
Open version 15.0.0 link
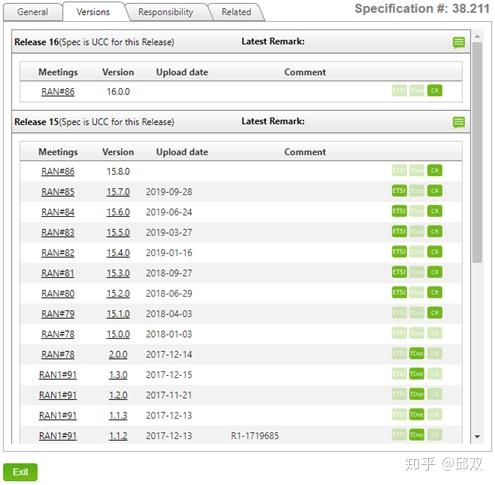point(118,334)
